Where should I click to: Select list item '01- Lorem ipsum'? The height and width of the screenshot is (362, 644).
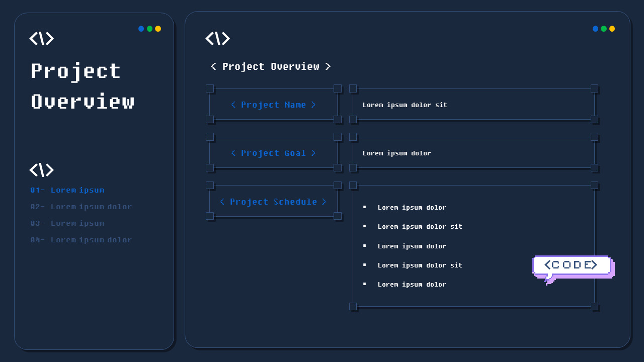coord(67,190)
